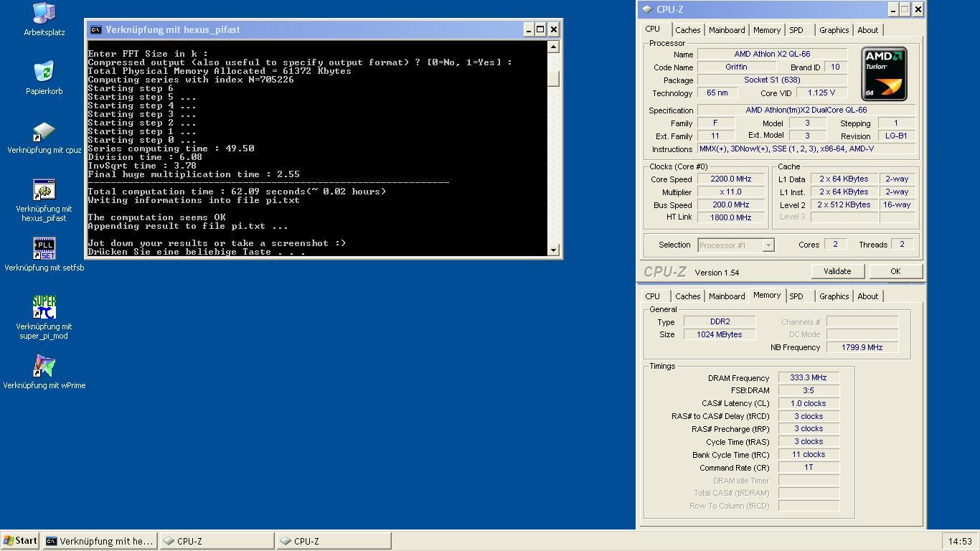Click the Technology value 65 nm
Screen dimensions: 980x551
(717, 93)
